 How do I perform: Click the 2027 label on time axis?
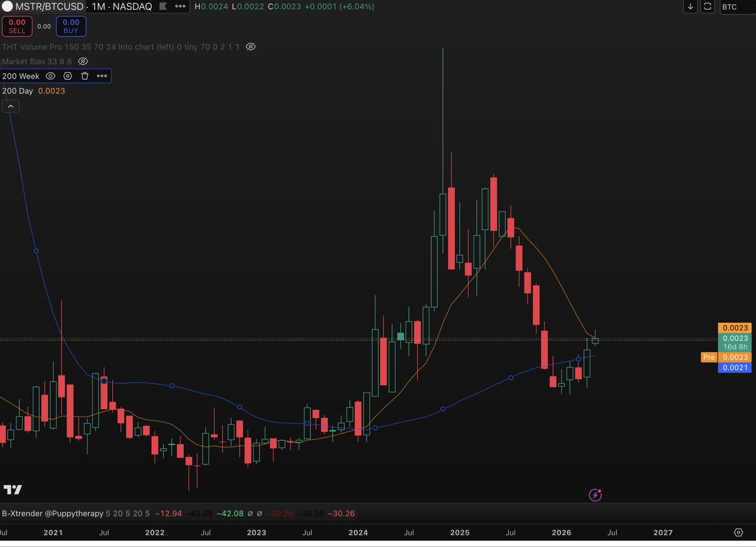point(663,533)
